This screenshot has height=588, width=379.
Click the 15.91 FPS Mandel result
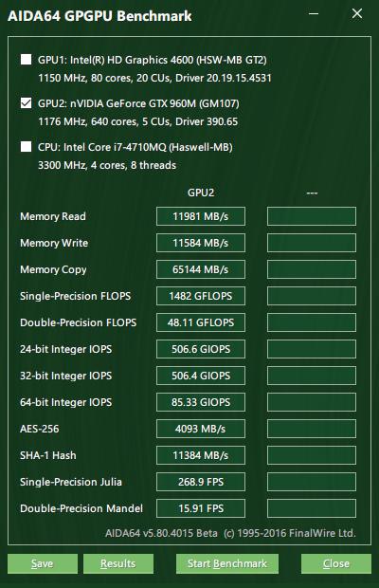[201, 508]
